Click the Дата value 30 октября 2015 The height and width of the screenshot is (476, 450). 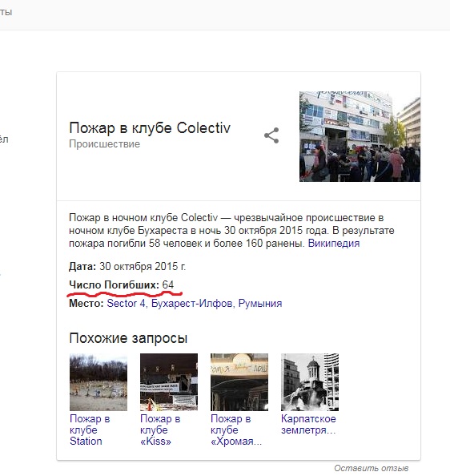[x=143, y=267]
